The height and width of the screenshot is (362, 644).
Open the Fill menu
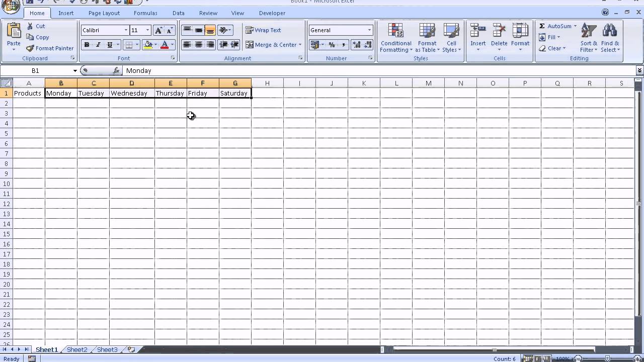pos(549,37)
